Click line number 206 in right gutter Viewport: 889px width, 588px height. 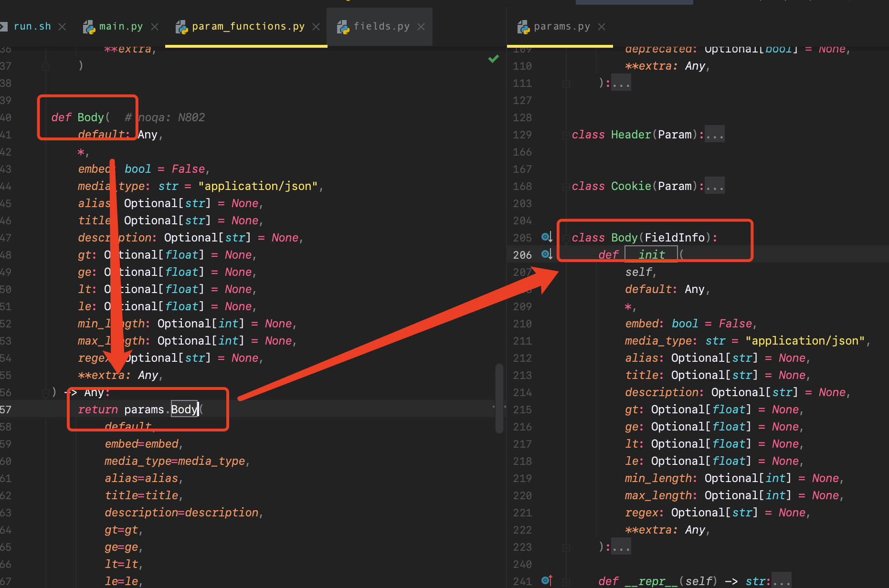pos(522,255)
